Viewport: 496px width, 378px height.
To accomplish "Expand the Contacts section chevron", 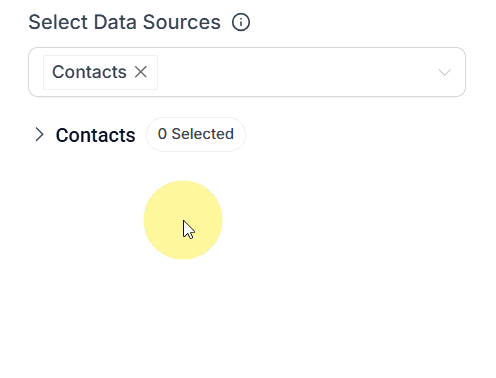I will (x=39, y=135).
